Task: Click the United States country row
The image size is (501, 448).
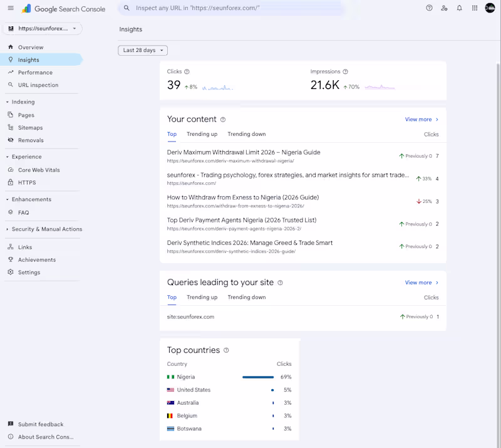Action: [x=229, y=390]
